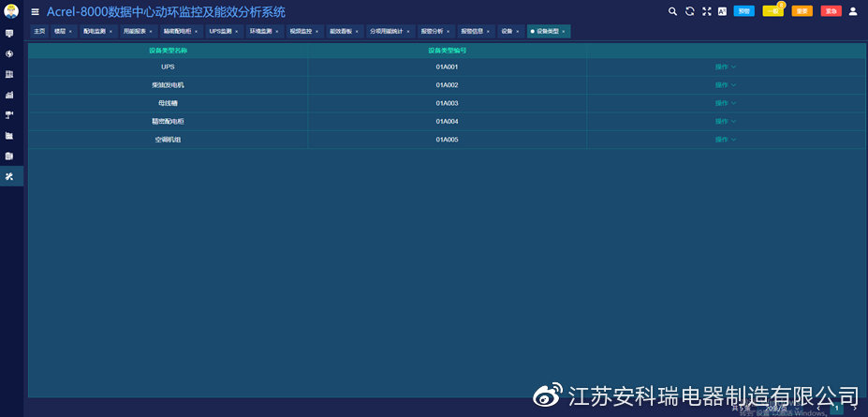Toggle the hamburger menu beside the title
Viewport: 868px width, 417px height.
(x=36, y=12)
